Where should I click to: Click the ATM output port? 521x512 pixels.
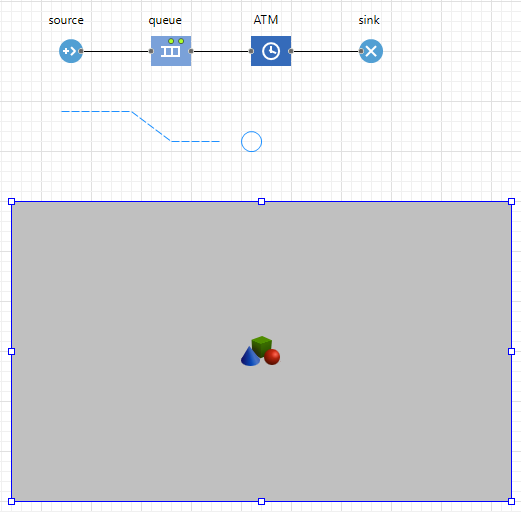click(291, 51)
